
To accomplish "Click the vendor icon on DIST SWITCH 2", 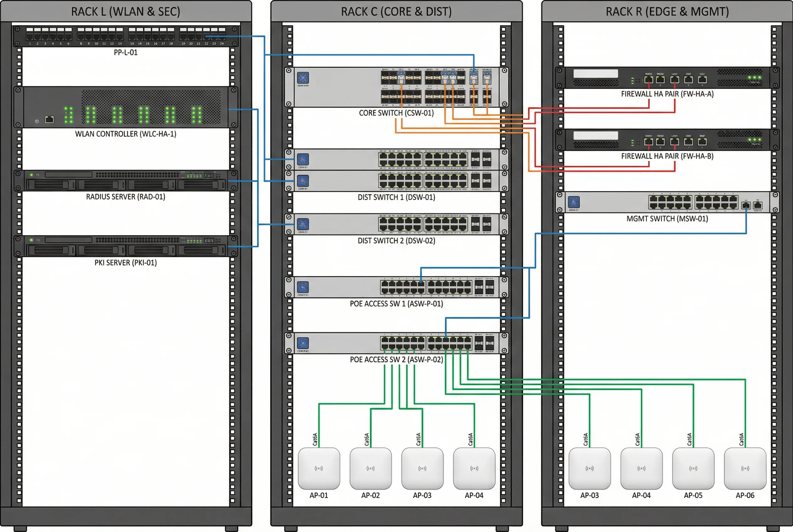I will (303, 224).
